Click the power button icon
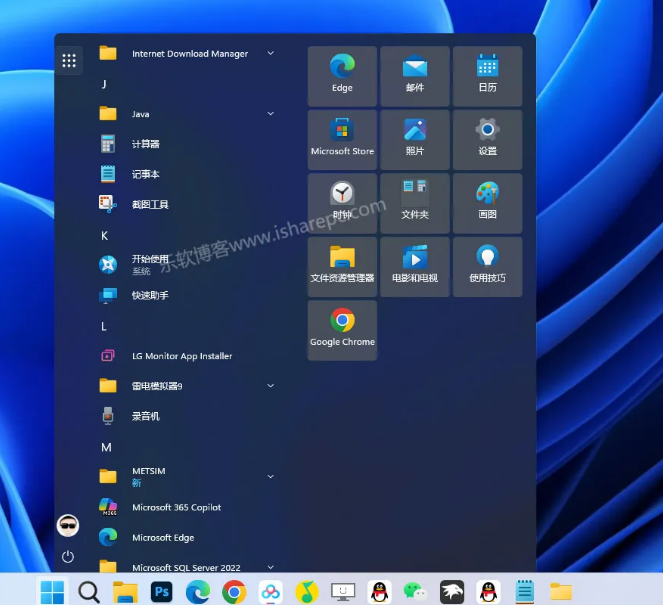The image size is (663, 605). [68, 556]
